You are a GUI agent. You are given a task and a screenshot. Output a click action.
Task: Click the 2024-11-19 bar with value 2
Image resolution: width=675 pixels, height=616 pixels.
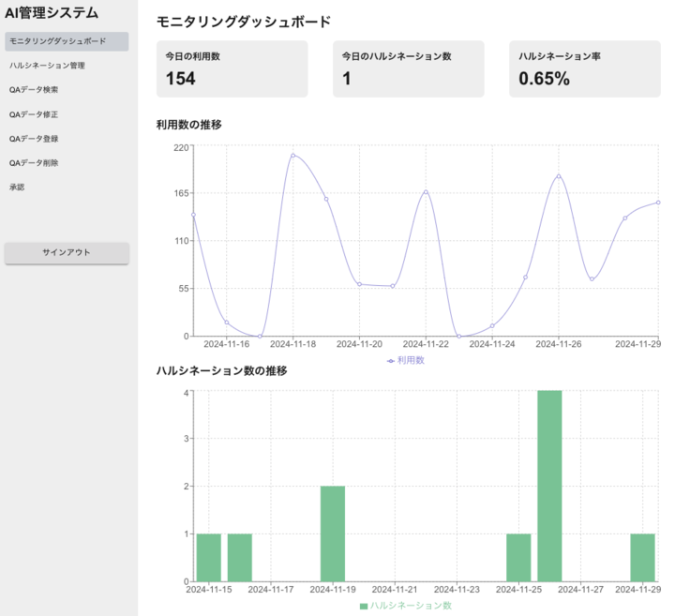point(333,533)
